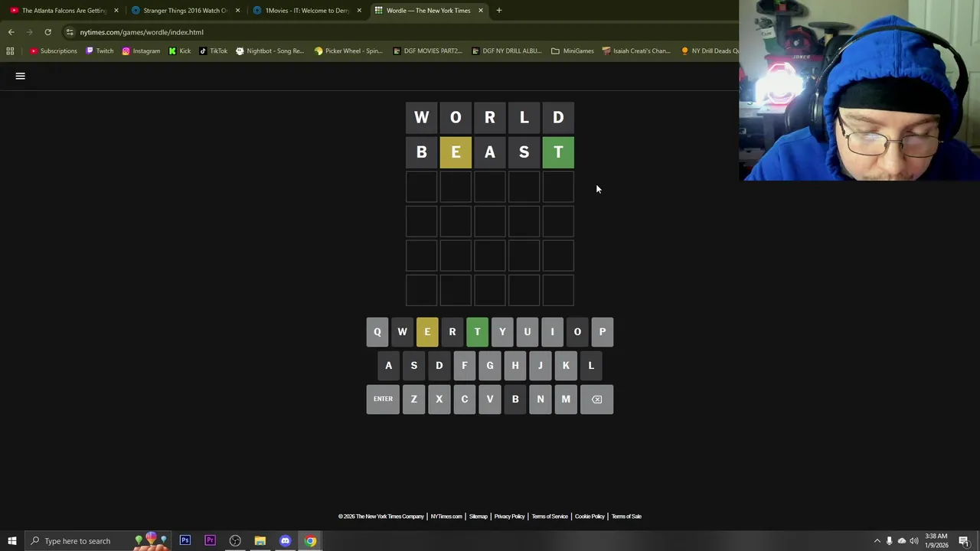Tap the H key on the keyboard

coord(515,366)
